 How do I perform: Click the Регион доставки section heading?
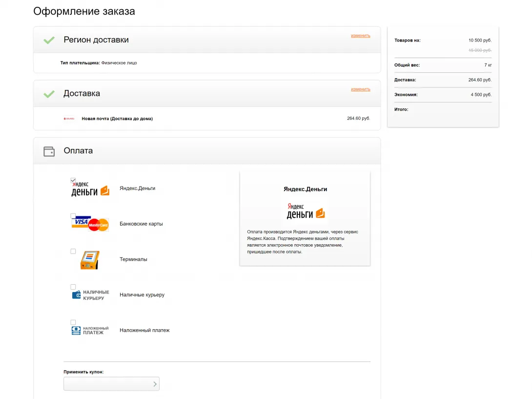click(96, 40)
